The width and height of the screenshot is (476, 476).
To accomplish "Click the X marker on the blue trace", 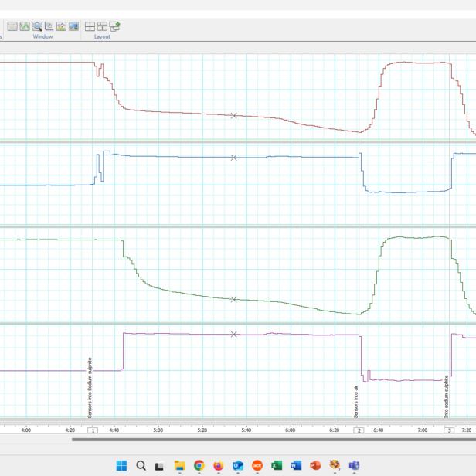I will click(233, 157).
